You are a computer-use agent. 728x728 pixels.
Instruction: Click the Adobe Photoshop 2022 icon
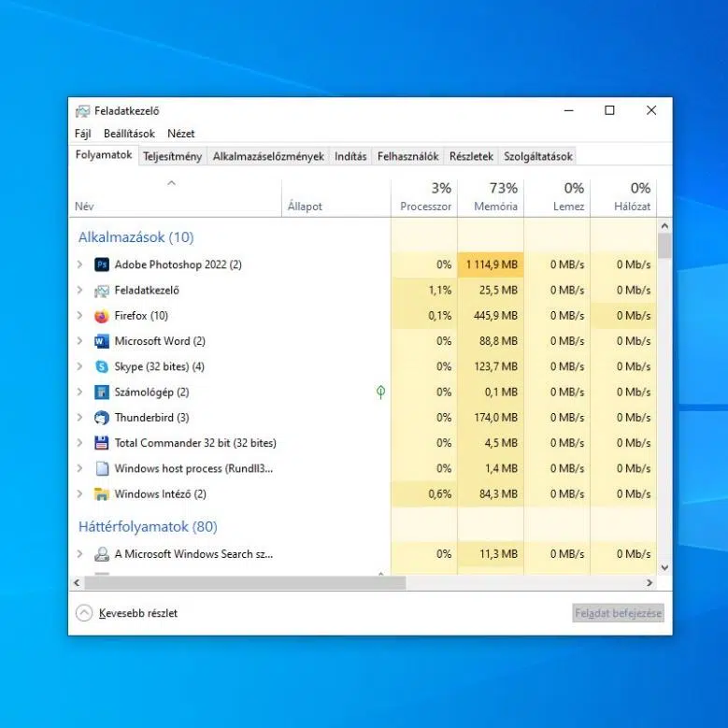[102, 264]
